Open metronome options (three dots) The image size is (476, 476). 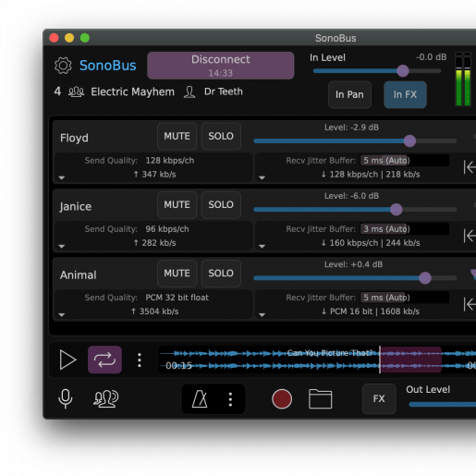pyautogui.click(x=230, y=399)
